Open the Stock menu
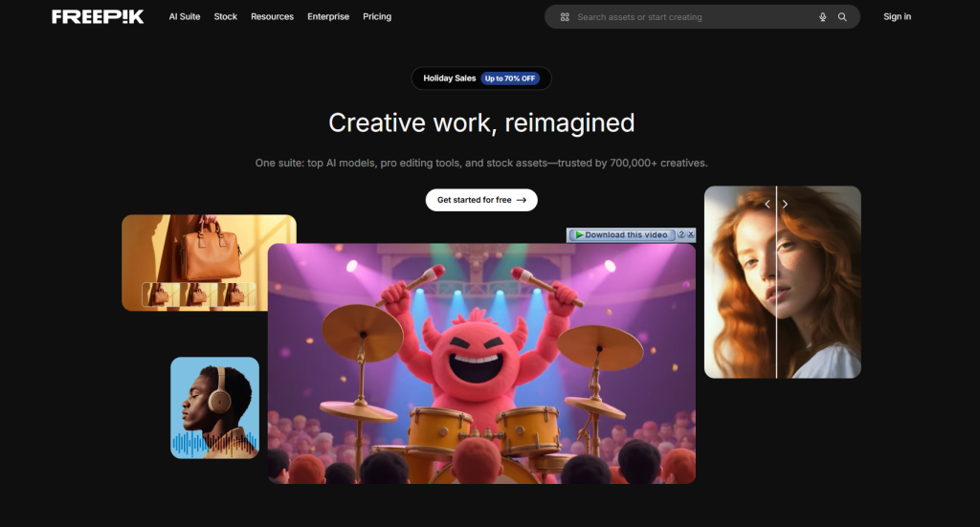Screen dimensions: 980x527 tap(226, 17)
